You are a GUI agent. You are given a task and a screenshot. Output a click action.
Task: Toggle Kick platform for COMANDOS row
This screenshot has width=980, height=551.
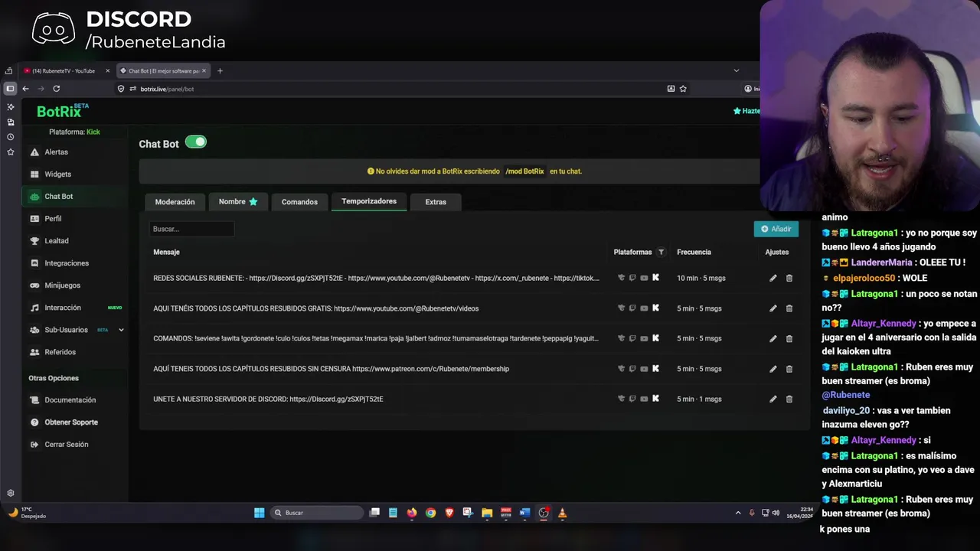coord(655,338)
